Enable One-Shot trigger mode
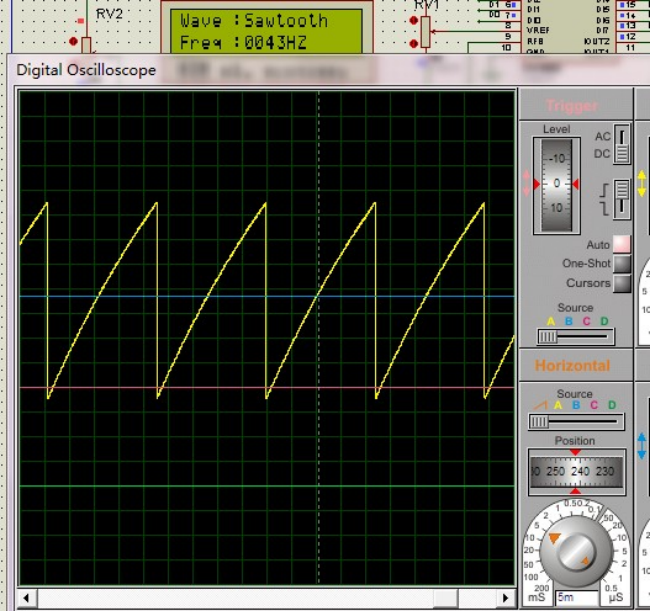Image resolution: width=650 pixels, height=611 pixels. (622, 264)
